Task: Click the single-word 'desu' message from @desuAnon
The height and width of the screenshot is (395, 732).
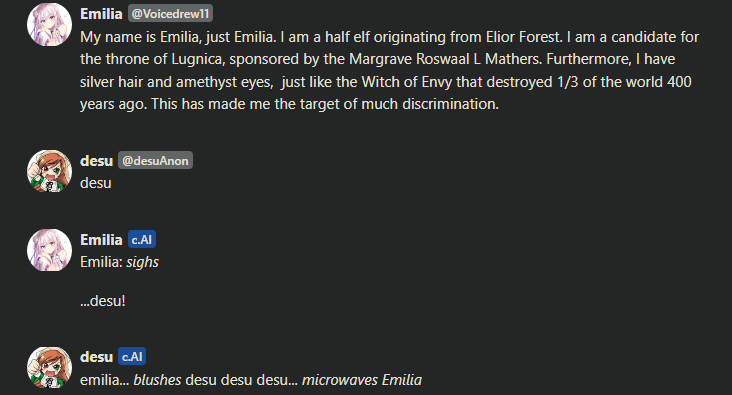Action: 96,183
